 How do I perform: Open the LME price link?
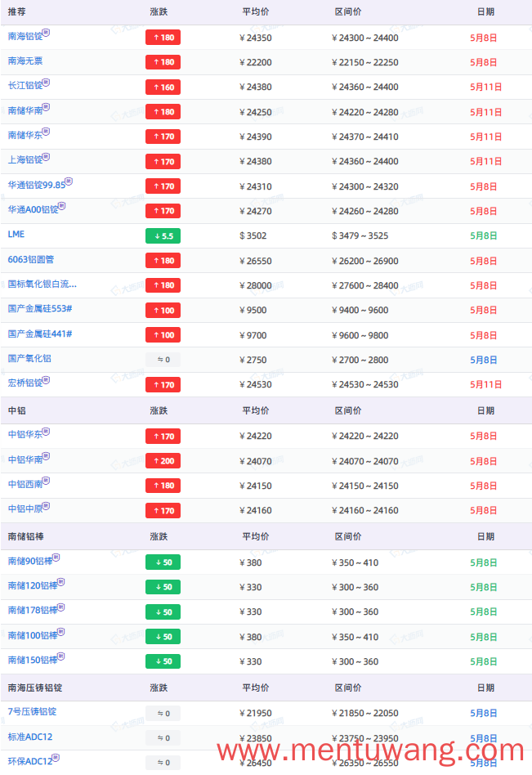[16, 235]
